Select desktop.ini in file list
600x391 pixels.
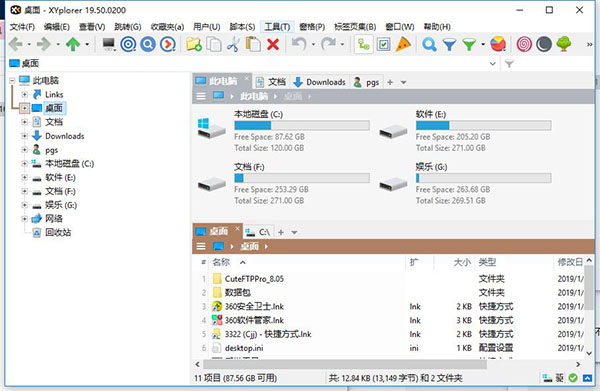pyautogui.click(x=244, y=348)
